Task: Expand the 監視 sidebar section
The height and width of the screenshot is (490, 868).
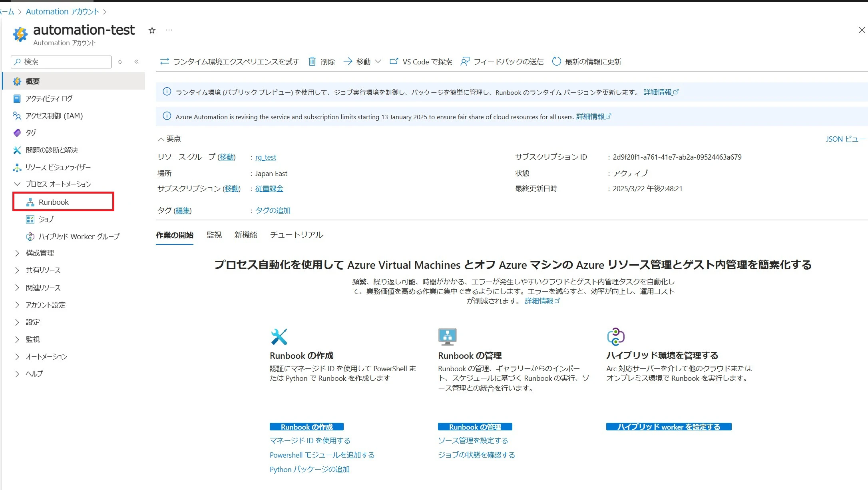Action: pos(17,339)
